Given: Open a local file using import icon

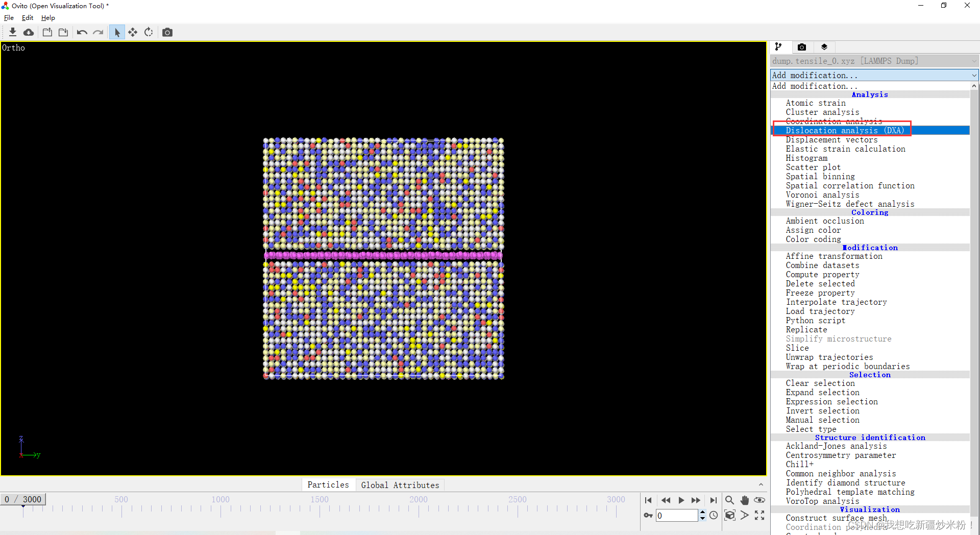Looking at the screenshot, I should pyautogui.click(x=12, y=32).
